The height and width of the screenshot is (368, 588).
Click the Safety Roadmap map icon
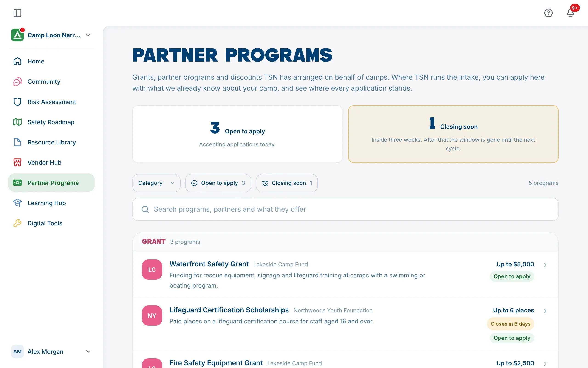(x=17, y=122)
